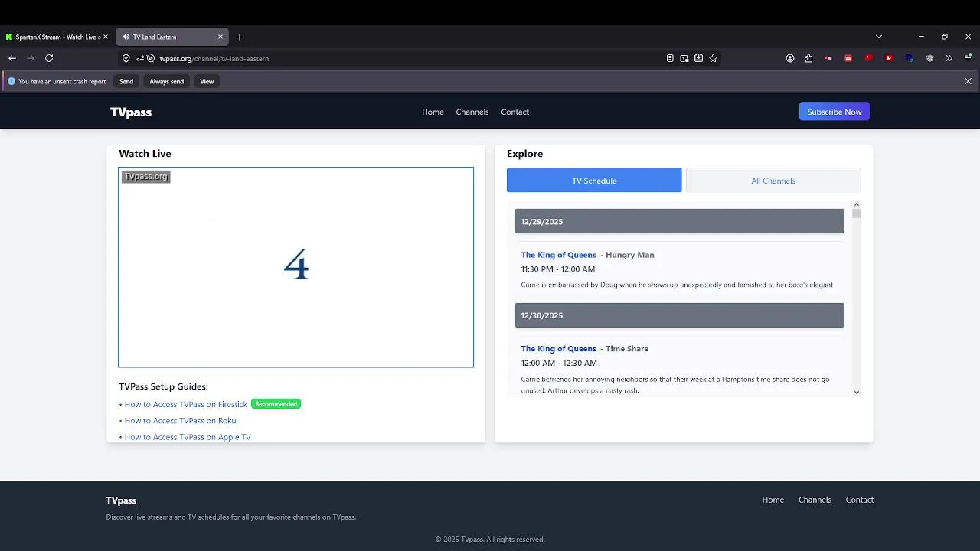The image size is (980, 551).
Task: Open the extensions puzzle-piece icon
Action: [x=808, y=58]
